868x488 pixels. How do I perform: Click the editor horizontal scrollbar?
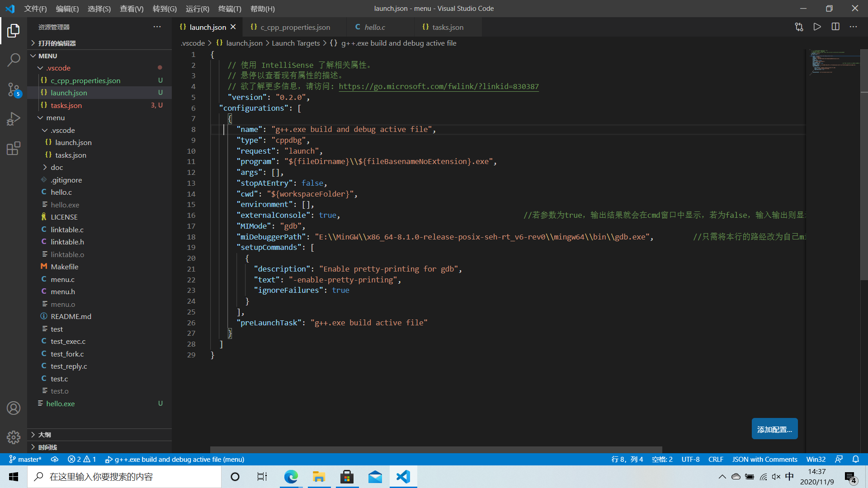pos(436,450)
